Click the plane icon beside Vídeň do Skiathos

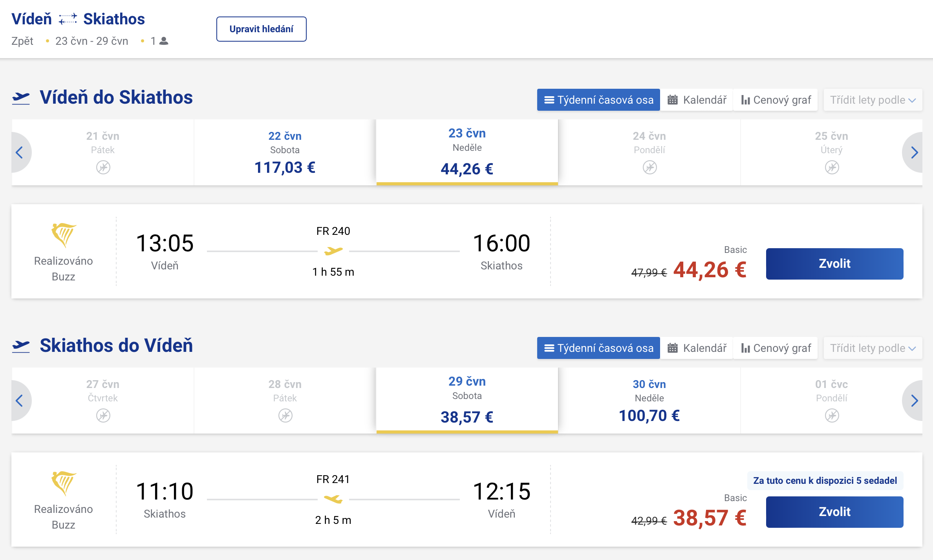click(x=21, y=97)
